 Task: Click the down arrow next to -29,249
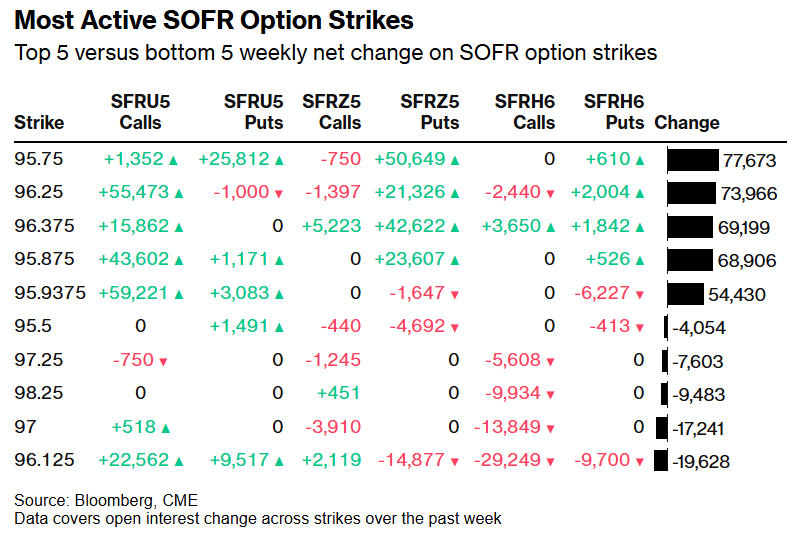[550, 461]
